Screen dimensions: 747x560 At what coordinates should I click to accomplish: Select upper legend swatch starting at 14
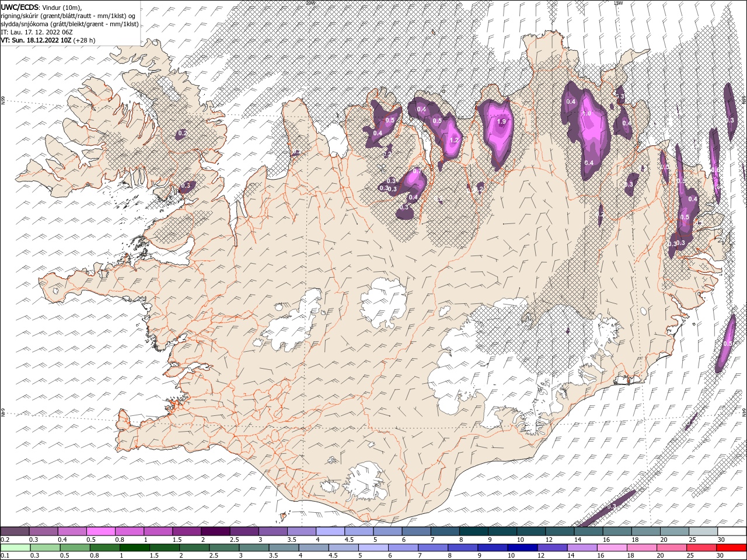(x=588, y=531)
